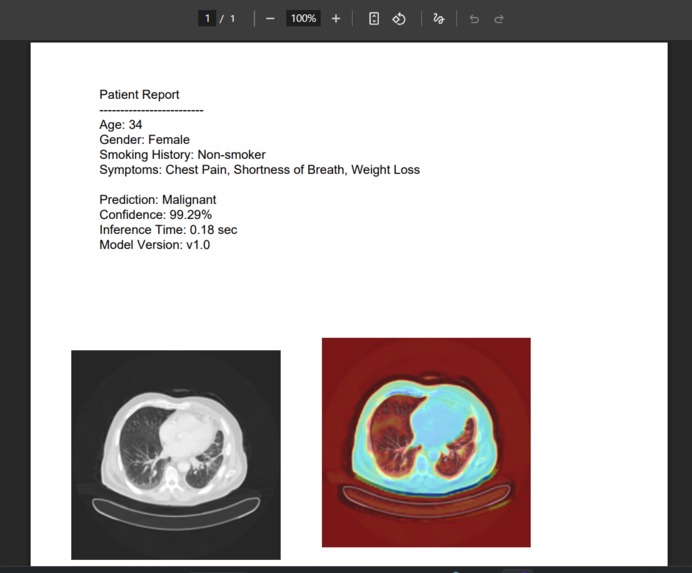Open the original grayscale CT scan image
Image resolution: width=692 pixels, height=573 pixels.
click(176, 455)
